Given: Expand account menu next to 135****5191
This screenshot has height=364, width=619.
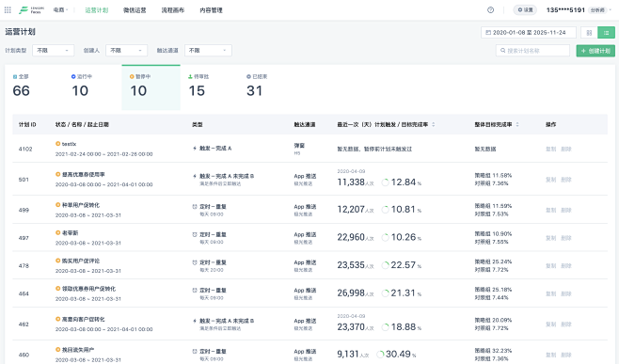Looking at the screenshot, I should [x=611, y=10].
